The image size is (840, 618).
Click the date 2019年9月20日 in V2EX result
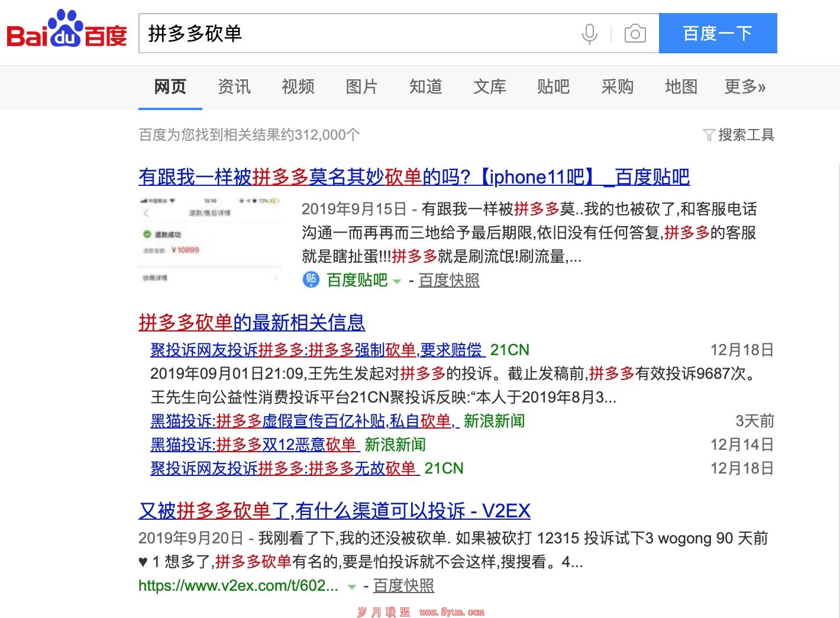[x=191, y=538]
